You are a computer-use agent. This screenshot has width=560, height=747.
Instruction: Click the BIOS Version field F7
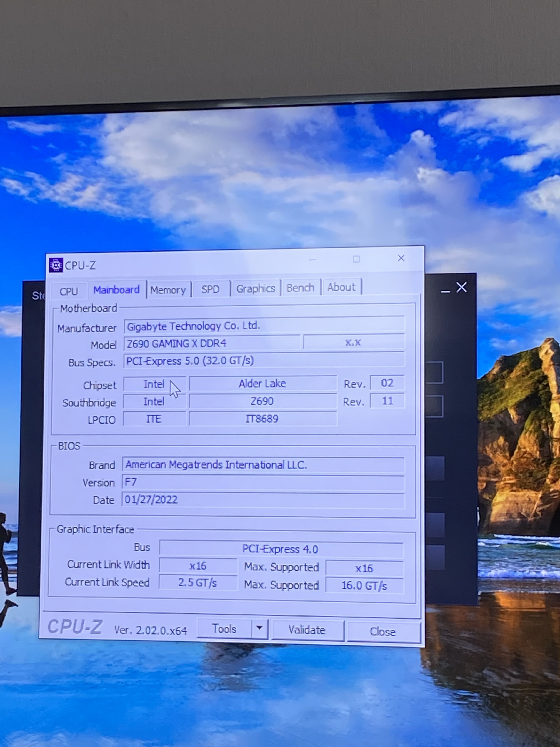pos(263,482)
